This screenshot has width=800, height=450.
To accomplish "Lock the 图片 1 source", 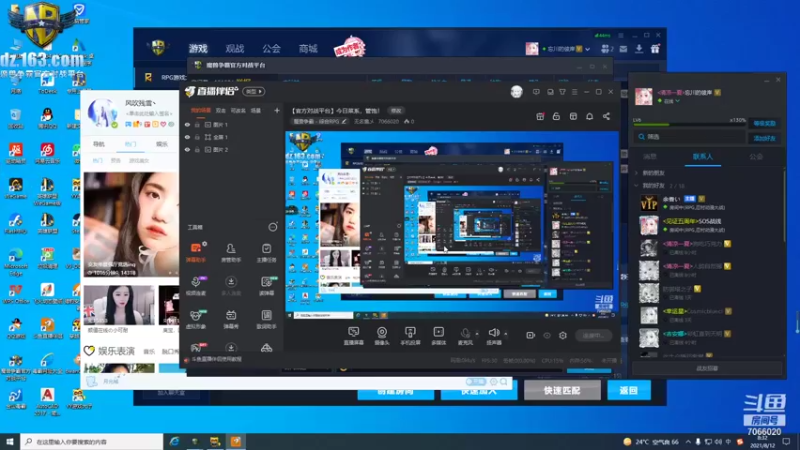I will click(197, 124).
